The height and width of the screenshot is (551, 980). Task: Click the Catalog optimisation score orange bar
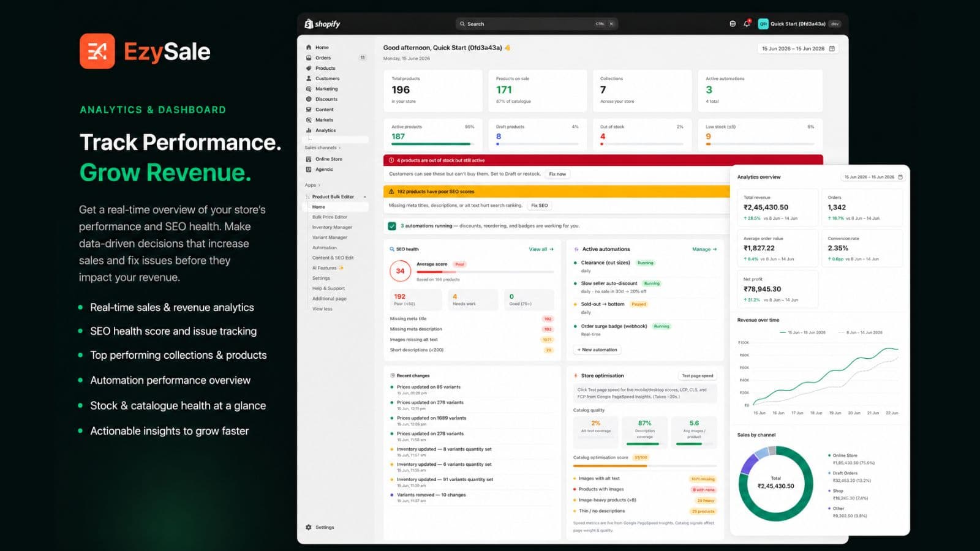tap(645, 466)
